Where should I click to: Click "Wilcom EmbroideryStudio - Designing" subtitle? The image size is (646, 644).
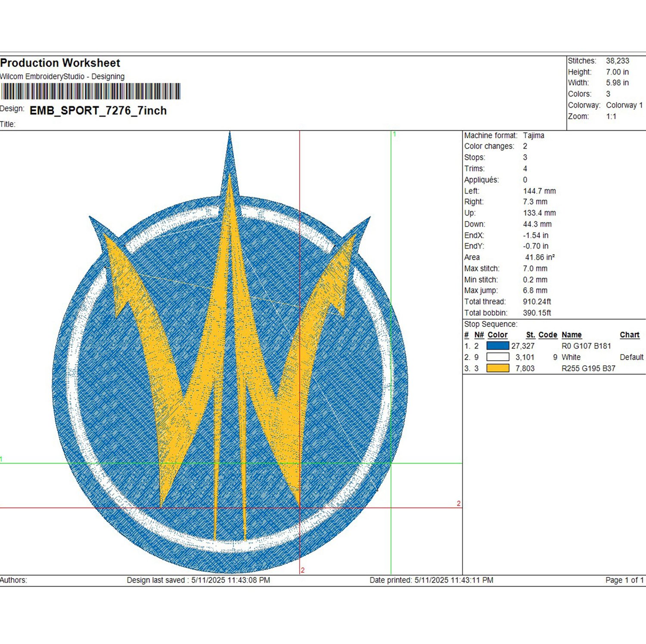(x=62, y=77)
